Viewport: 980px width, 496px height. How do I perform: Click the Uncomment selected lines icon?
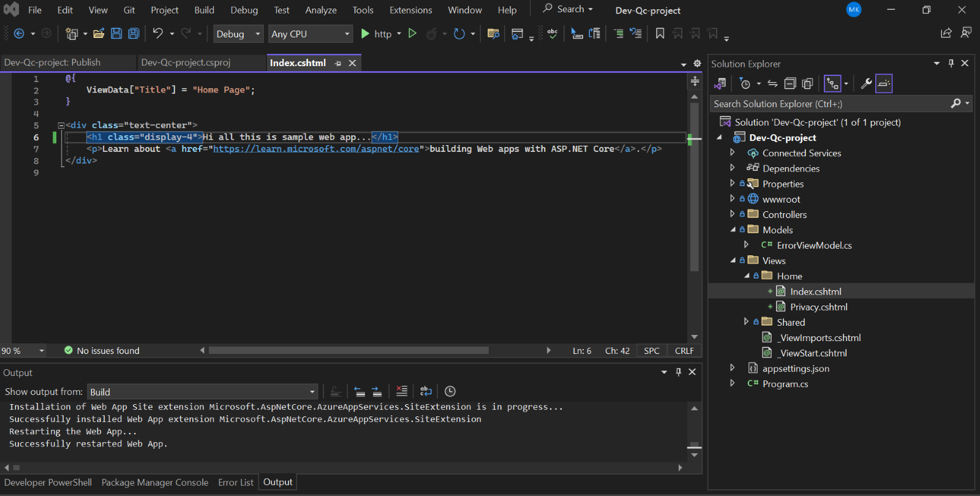tap(636, 34)
